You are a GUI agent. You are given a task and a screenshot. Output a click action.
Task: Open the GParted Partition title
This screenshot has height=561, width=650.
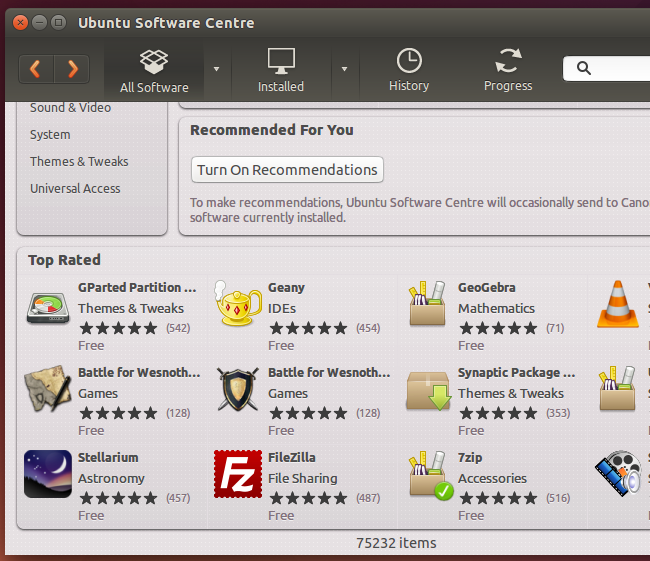point(137,287)
